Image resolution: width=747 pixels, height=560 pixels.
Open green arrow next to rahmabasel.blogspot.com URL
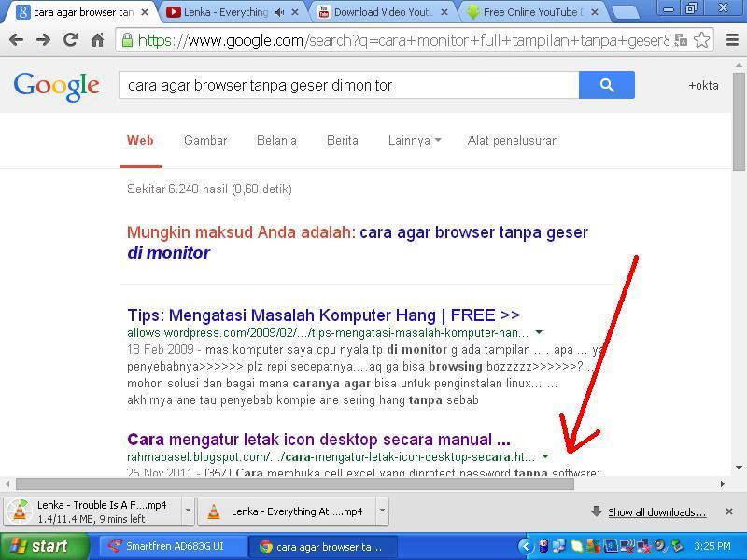pyautogui.click(x=545, y=456)
